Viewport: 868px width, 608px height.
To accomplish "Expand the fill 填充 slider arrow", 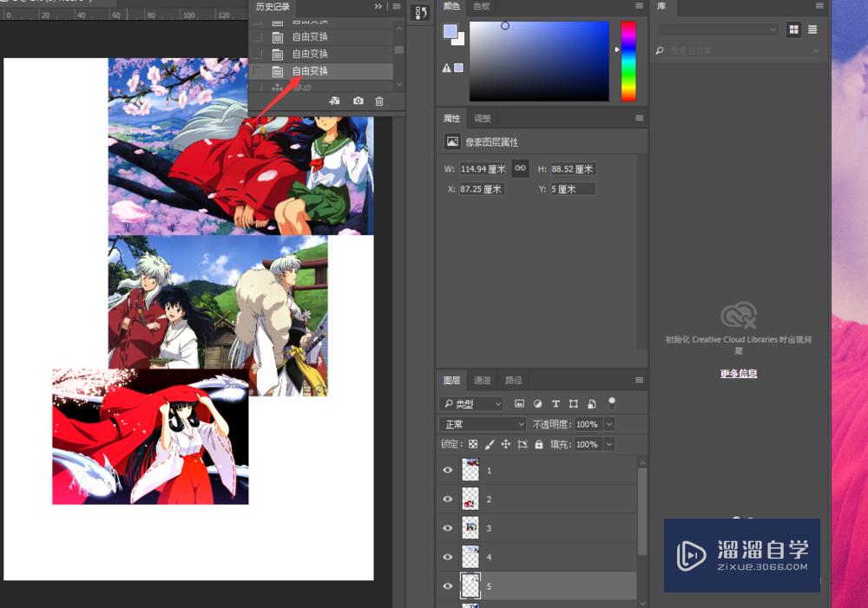I will (x=609, y=444).
